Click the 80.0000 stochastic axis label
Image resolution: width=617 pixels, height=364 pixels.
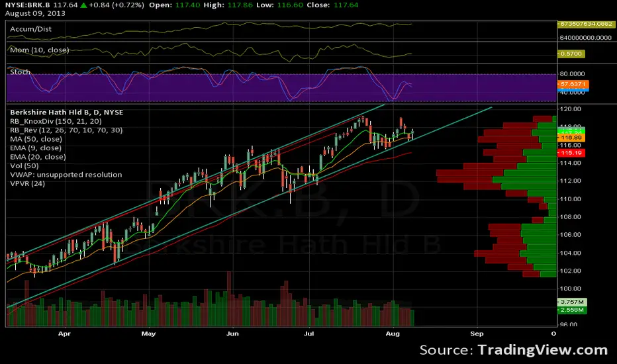coord(572,74)
